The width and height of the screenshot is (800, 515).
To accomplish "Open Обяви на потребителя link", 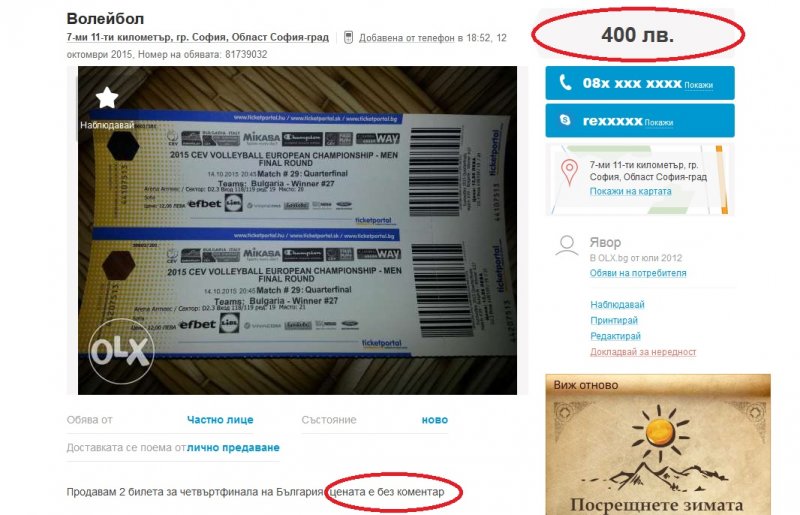I will click(638, 273).
